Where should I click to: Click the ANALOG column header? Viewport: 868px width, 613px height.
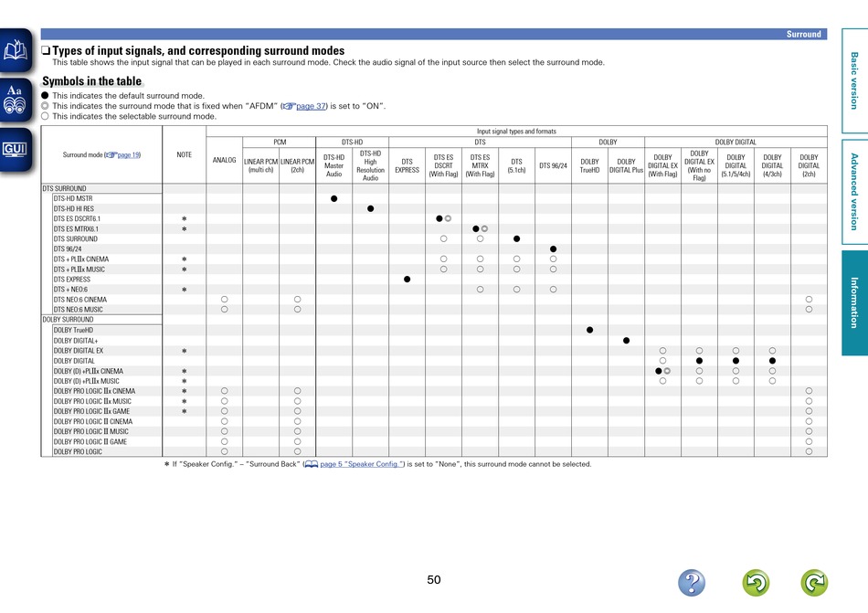coord(224,160)
